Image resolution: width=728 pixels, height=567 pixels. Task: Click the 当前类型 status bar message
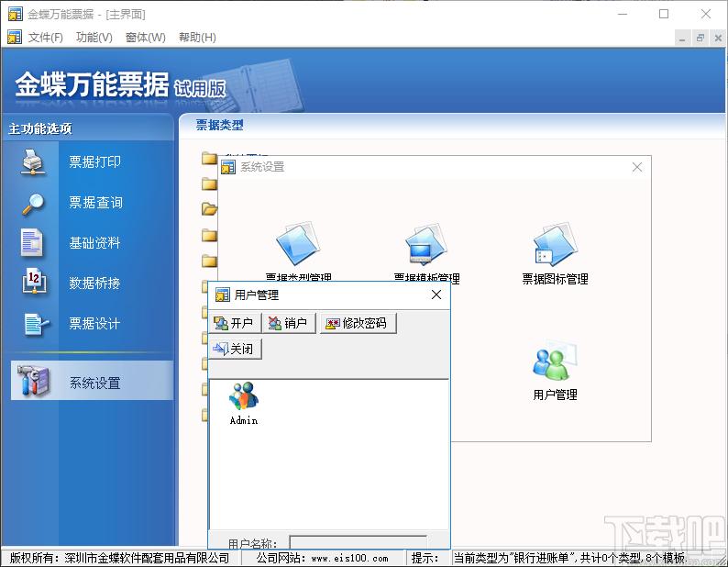coord(569,558)
